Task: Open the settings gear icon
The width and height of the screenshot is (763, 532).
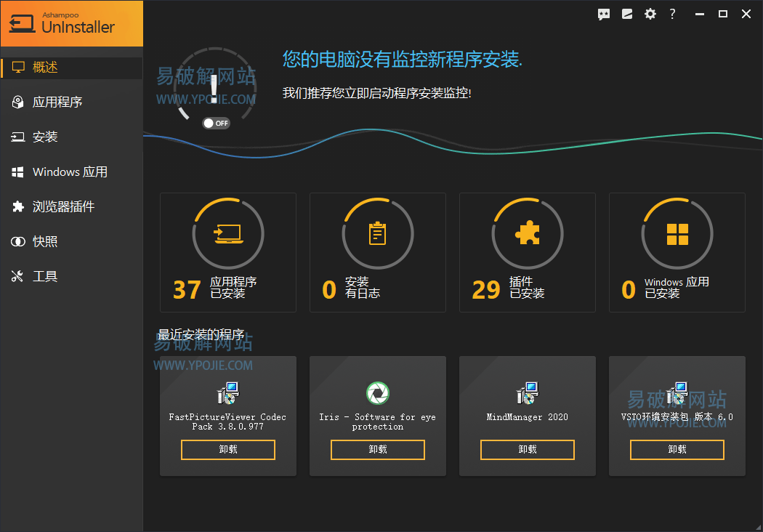Action: [x=650, y=13]
